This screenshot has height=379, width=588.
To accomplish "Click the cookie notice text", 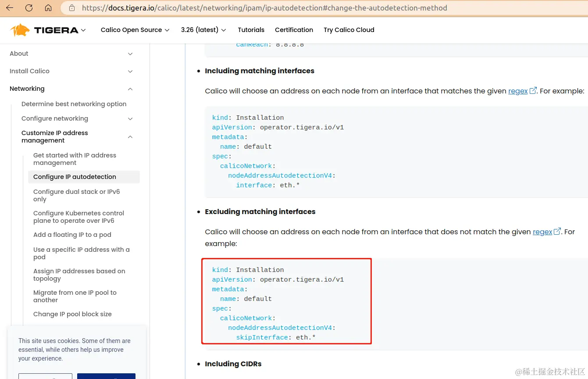I will (75, 350).
